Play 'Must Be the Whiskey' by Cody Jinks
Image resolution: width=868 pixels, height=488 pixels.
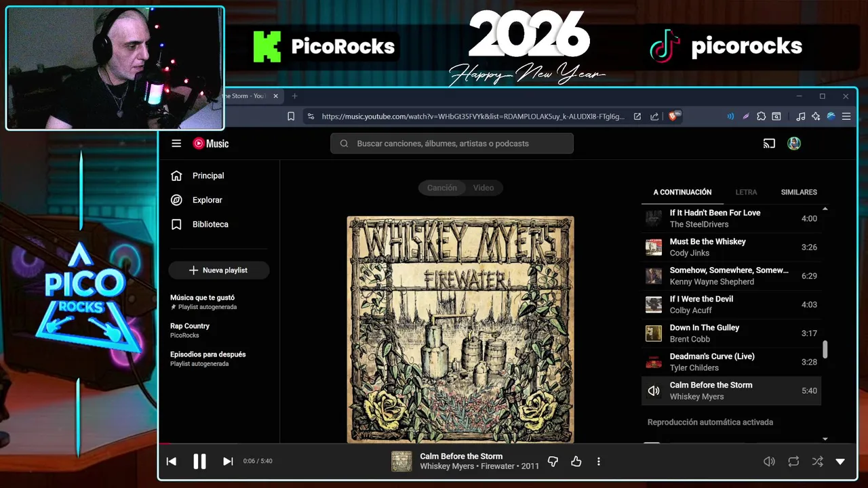point(731,247)
